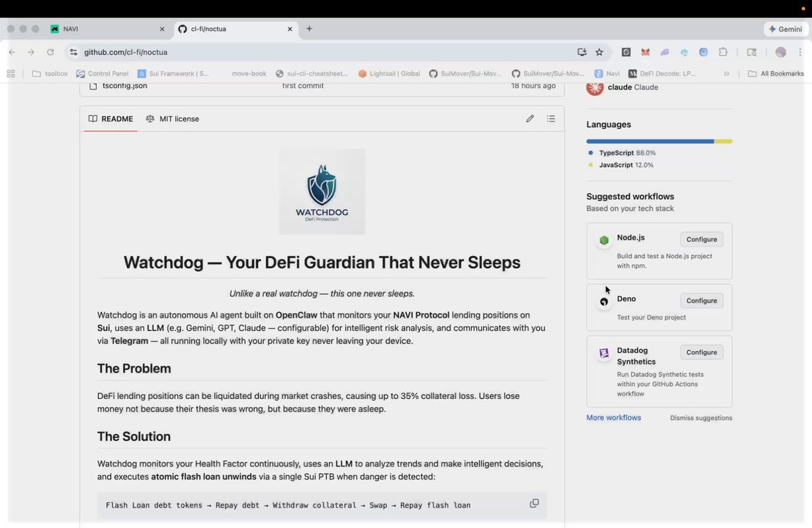Dismiss the workflow suggestions

tap(701, 417)
